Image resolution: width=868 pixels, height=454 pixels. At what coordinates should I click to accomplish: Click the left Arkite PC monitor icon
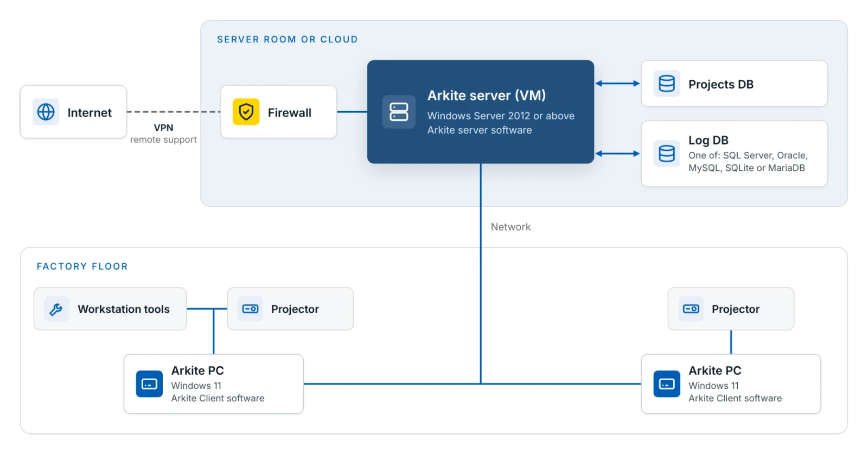(149, 384)
